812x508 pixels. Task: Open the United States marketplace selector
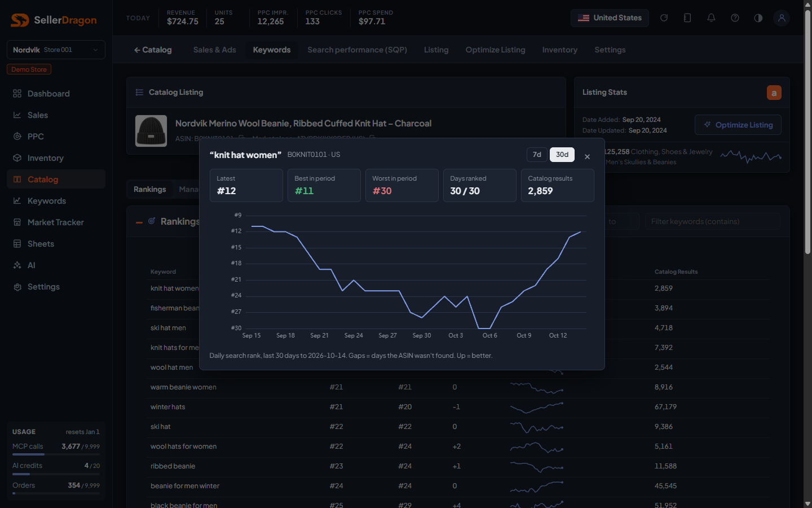click(610, 18)
